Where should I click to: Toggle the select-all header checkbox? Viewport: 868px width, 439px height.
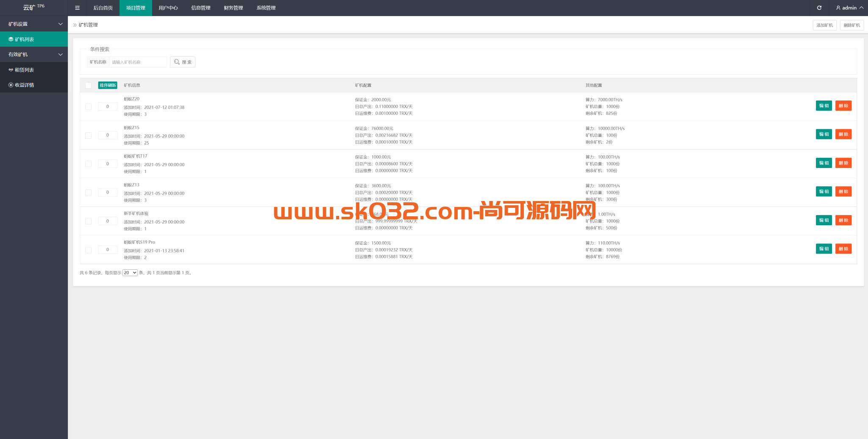pyautogui.click(x=88, y=85)
